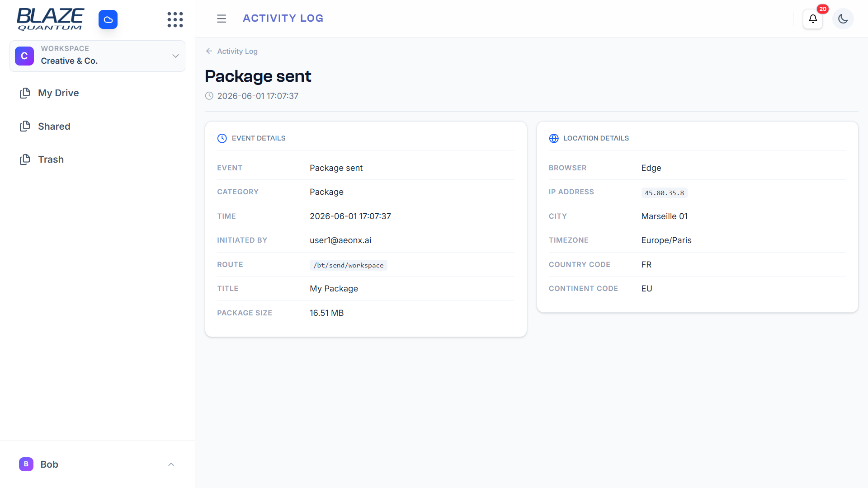Click the Bob user name

coord(49,465)
